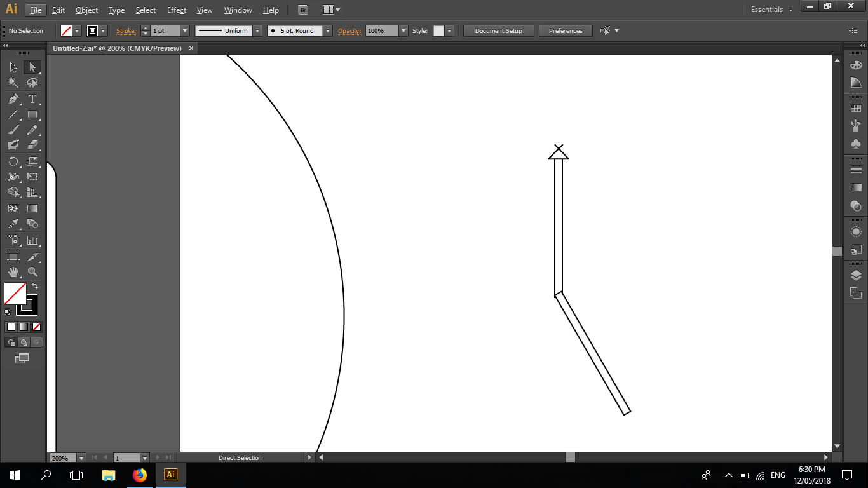Open the stroke weight dropdown

point(185,30)
